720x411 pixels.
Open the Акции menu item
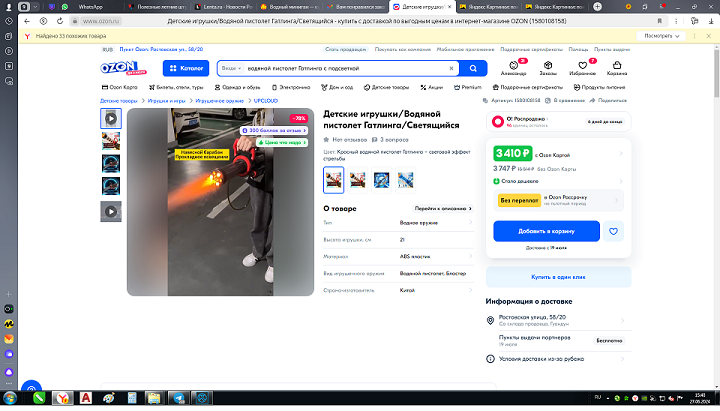432,87
